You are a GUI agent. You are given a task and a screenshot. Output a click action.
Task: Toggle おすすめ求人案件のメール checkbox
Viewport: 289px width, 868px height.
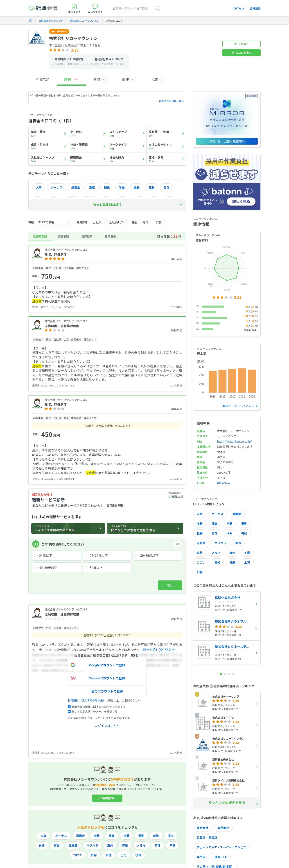(69, 712)
